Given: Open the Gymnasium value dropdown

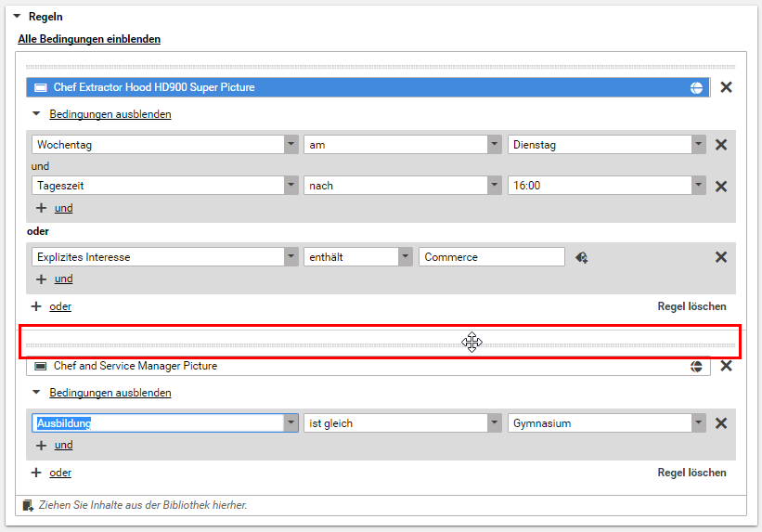Looking at the screenshot, I should click(698, 423).
